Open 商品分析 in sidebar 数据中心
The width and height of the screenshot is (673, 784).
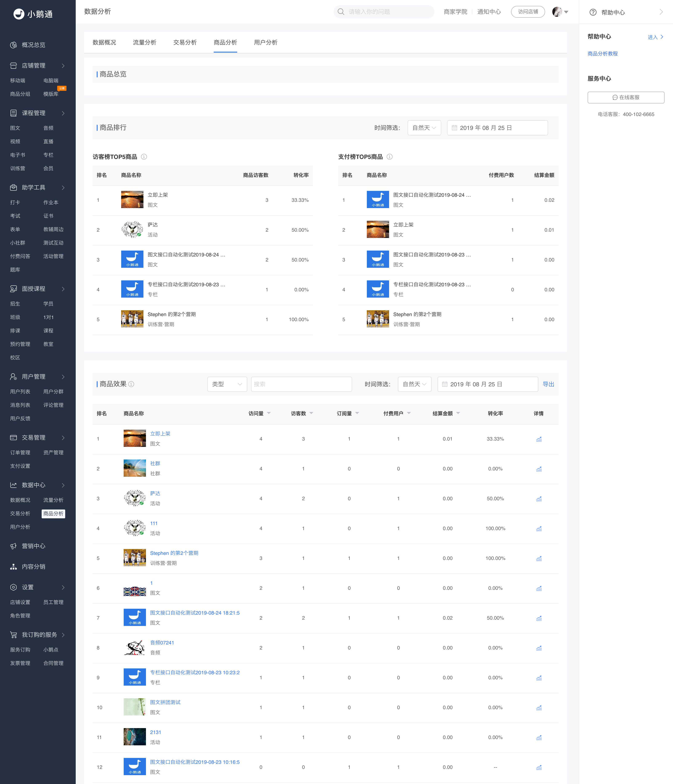(x=53, y=513)
